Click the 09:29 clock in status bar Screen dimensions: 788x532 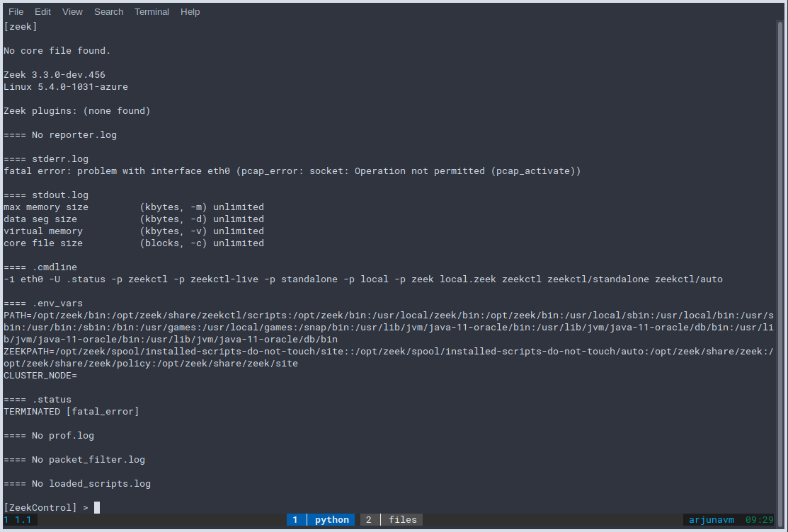760,519
